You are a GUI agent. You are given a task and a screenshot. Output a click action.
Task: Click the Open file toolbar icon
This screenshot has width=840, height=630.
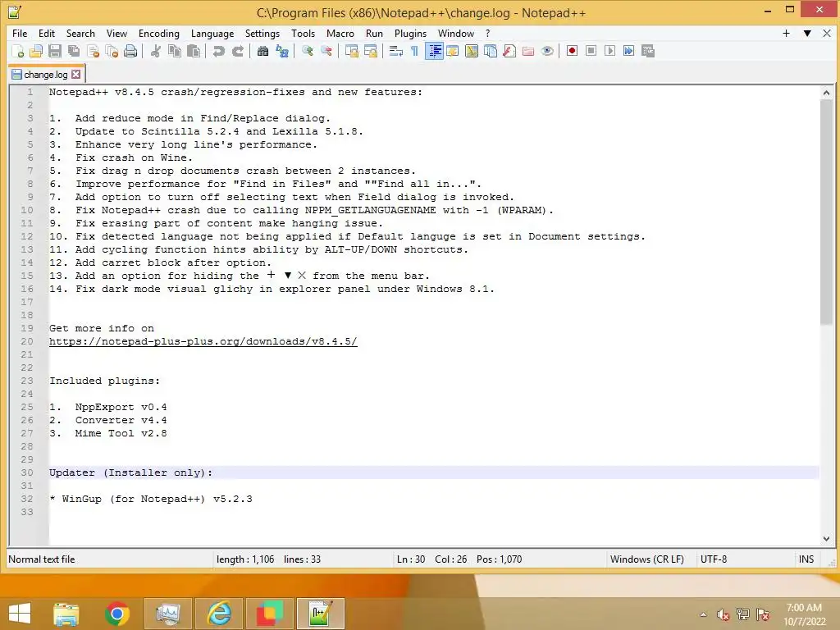tap(36, 51)
